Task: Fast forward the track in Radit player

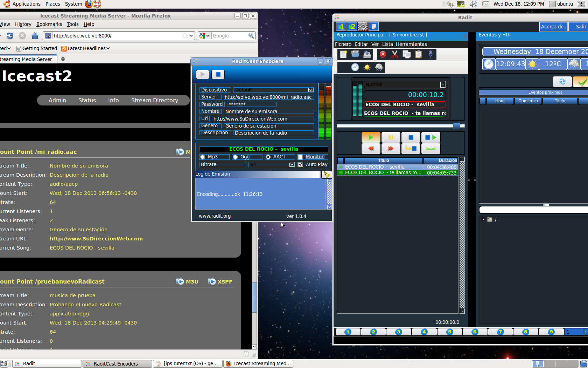Action: [391, 149]
